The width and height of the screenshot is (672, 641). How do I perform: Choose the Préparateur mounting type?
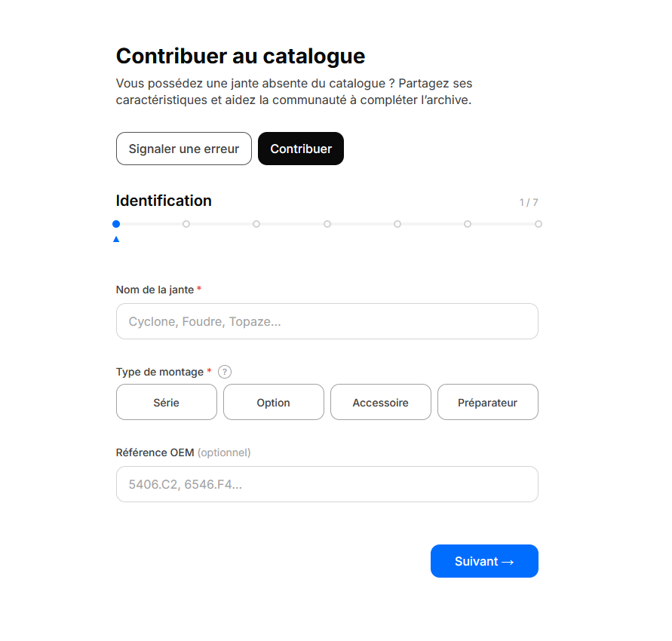488,402
